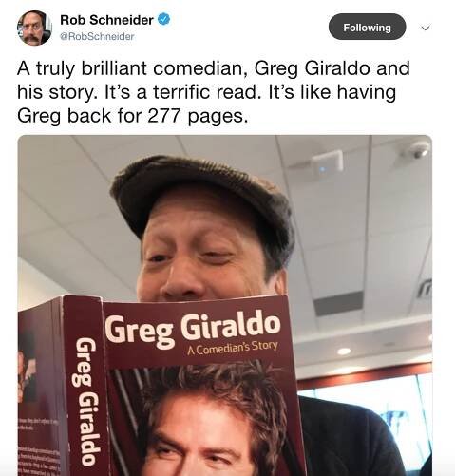
Task: Click the blue verified badge
Action: click(x=164, y=20)
